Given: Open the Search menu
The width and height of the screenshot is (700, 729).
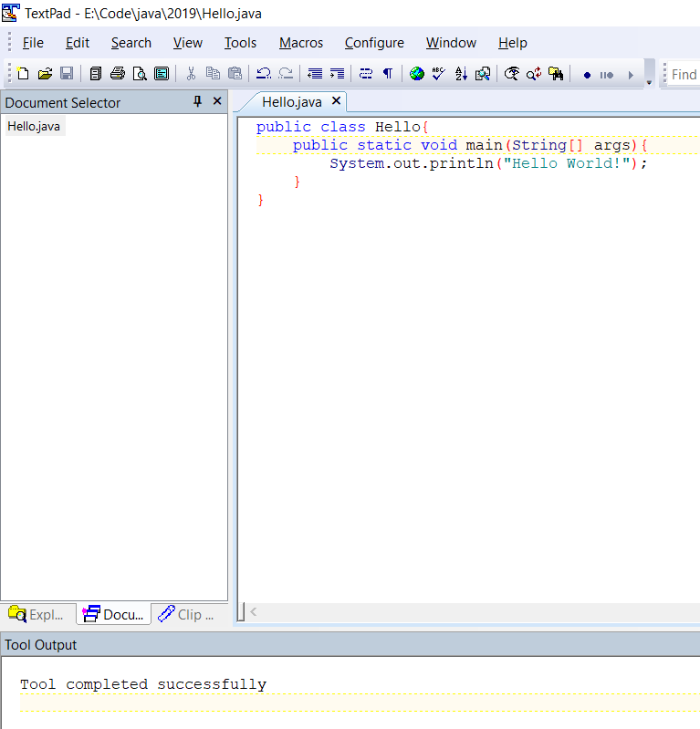Looking at the screenshot, I should tap(131, 43).
